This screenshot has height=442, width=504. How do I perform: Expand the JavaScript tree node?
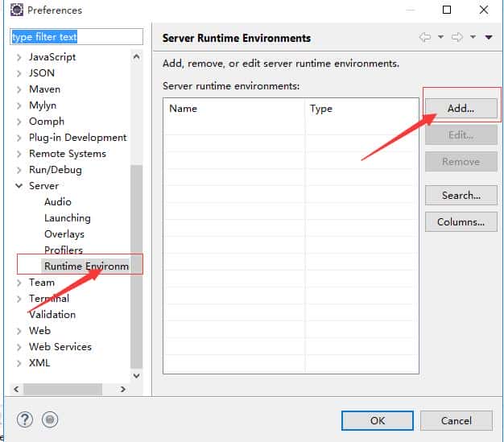19,57
